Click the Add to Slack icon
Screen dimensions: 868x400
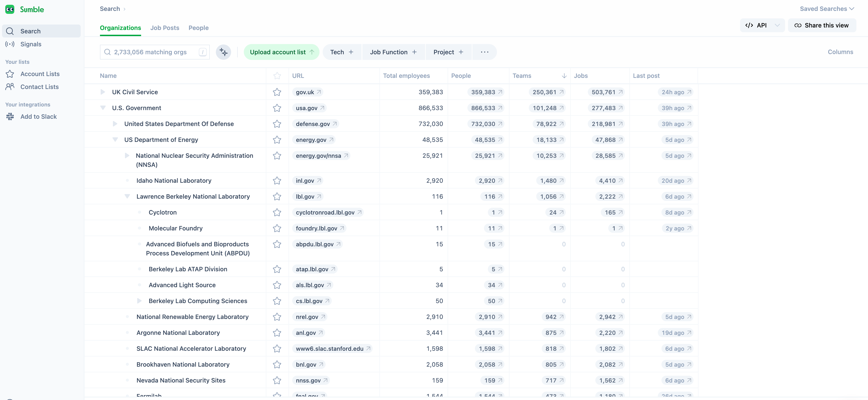point(10,116)
